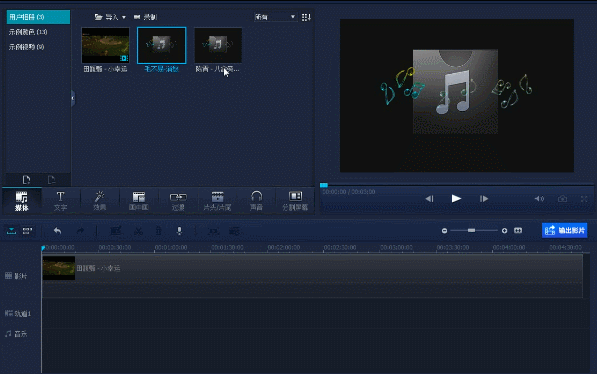Step to previous frame in preview

coord(429,198)
